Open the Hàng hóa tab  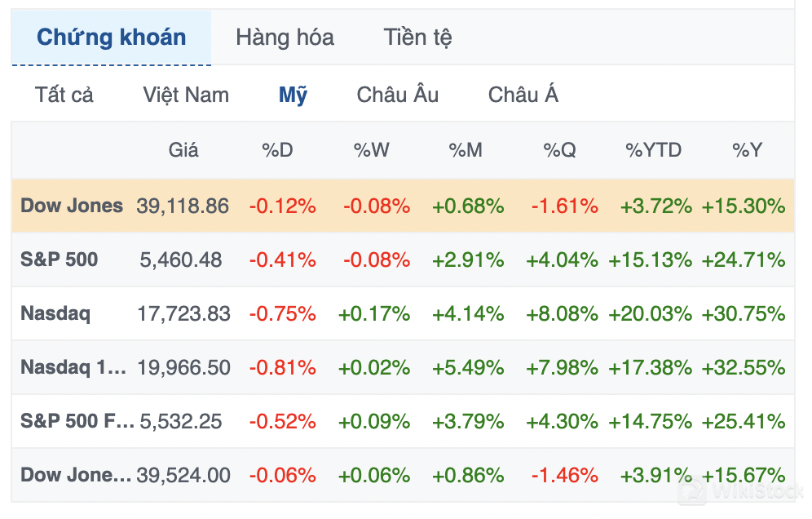[x=285, y=38]
